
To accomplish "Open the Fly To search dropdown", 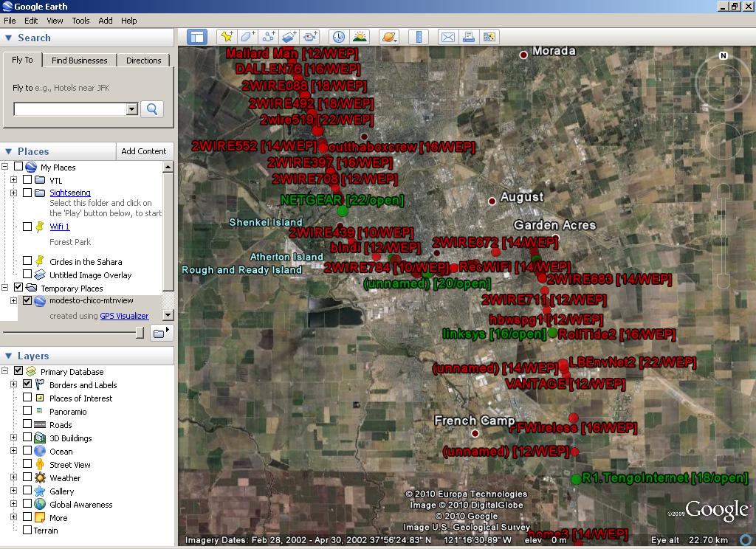I will tap(131, 108).
